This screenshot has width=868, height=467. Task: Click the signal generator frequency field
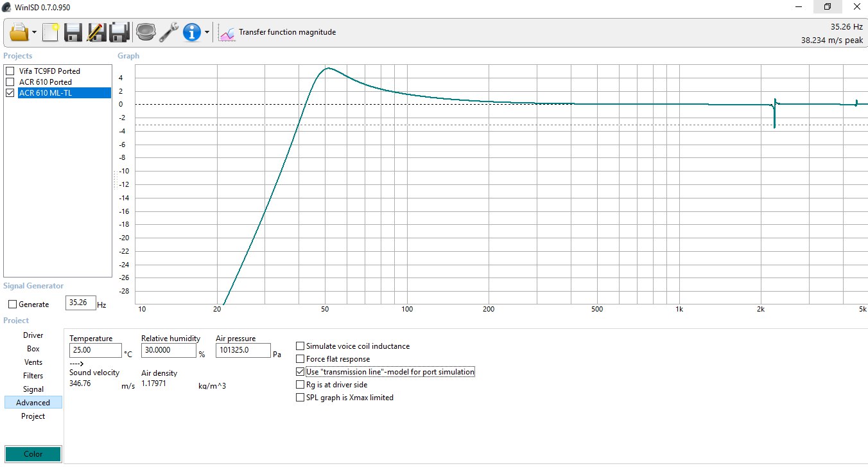click(81, 303)
